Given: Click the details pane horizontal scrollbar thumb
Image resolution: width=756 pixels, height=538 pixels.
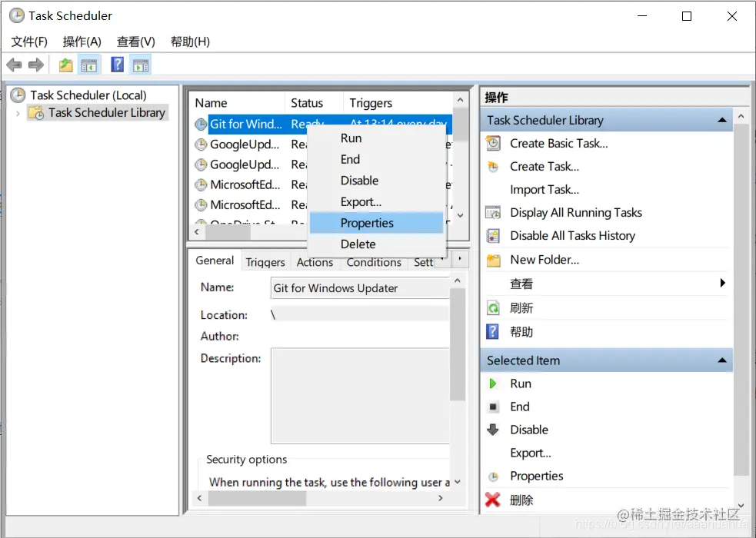Looking at the screenshot, I should [257, 498].
